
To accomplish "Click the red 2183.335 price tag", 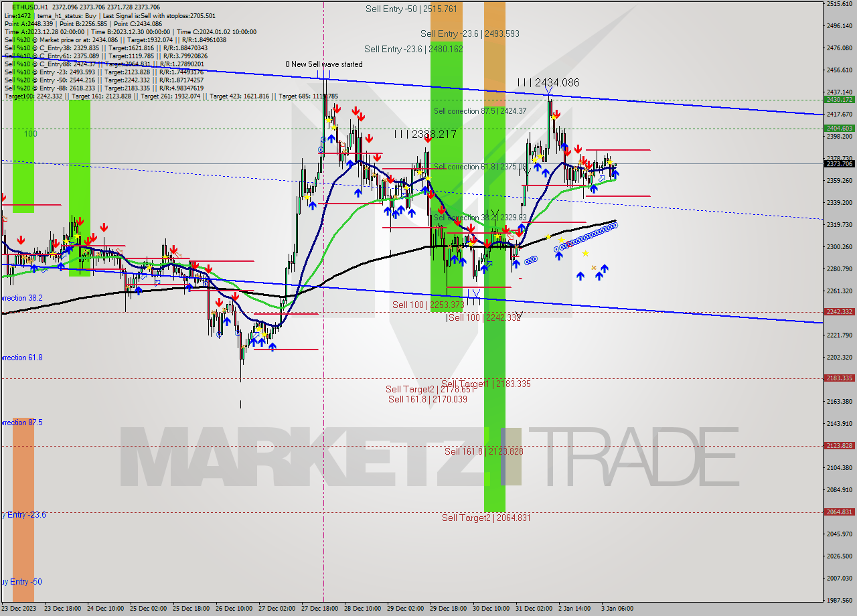I will (839, 378).
